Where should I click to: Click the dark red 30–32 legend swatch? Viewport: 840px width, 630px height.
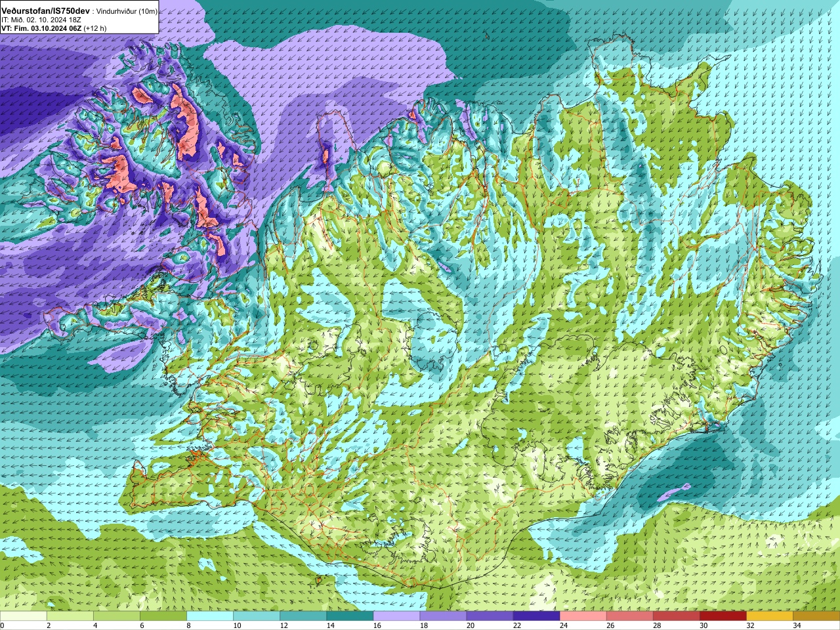[723, 616]
